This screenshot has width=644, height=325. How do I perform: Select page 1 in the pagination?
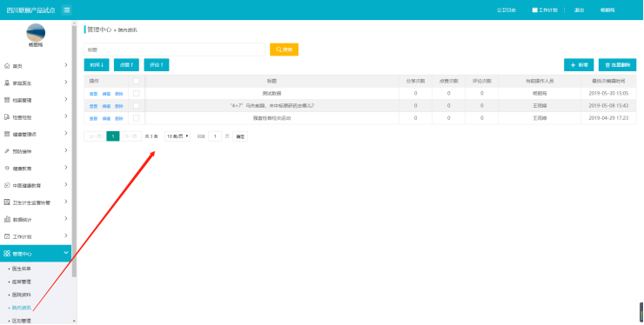tap(113, 136)
